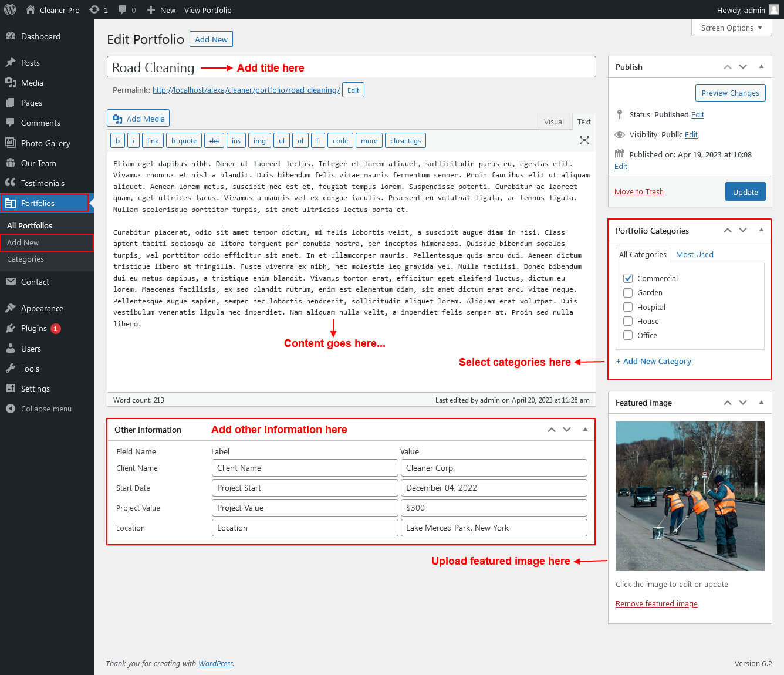The image size is (784, 675).
Task: Collapse the Other Information panel
Action: coord(585,430)
